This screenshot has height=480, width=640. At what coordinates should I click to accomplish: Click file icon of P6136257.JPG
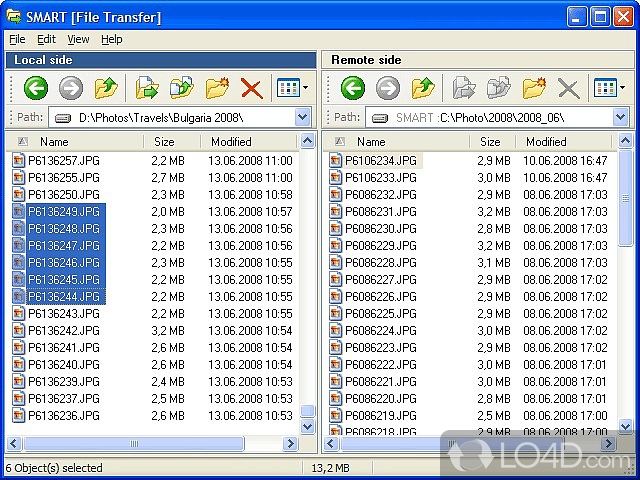[18, 160]
